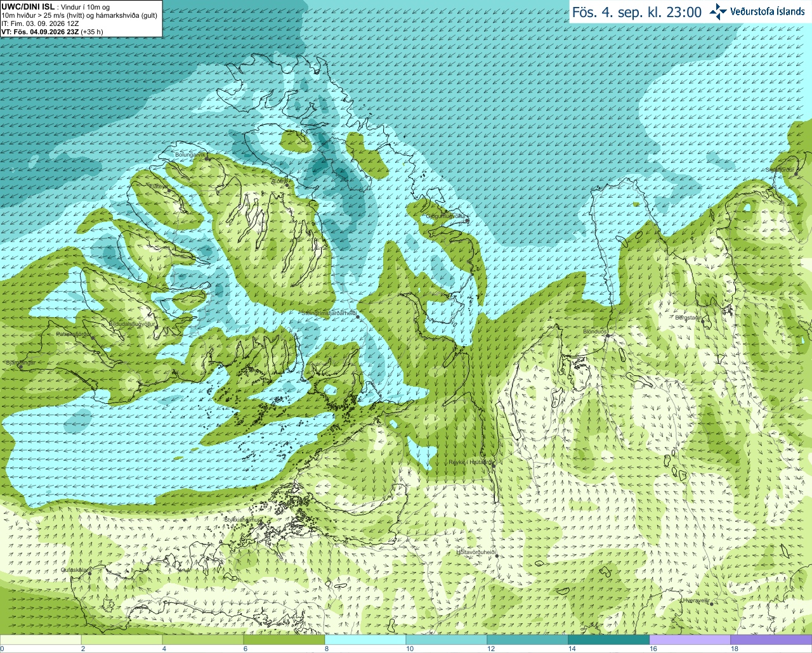The image size is (812, 653).
Task: Select the Blönduós station marker
Action: pos(606,335)
